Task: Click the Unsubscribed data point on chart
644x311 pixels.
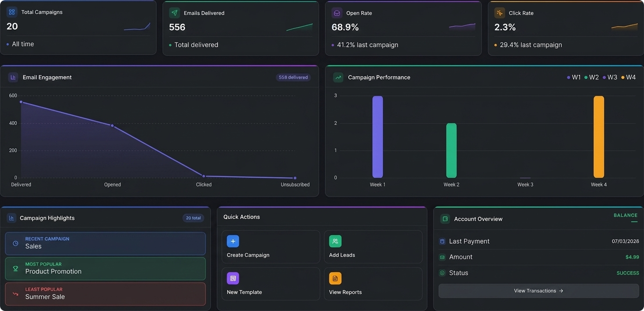Action: click(295, 178)
